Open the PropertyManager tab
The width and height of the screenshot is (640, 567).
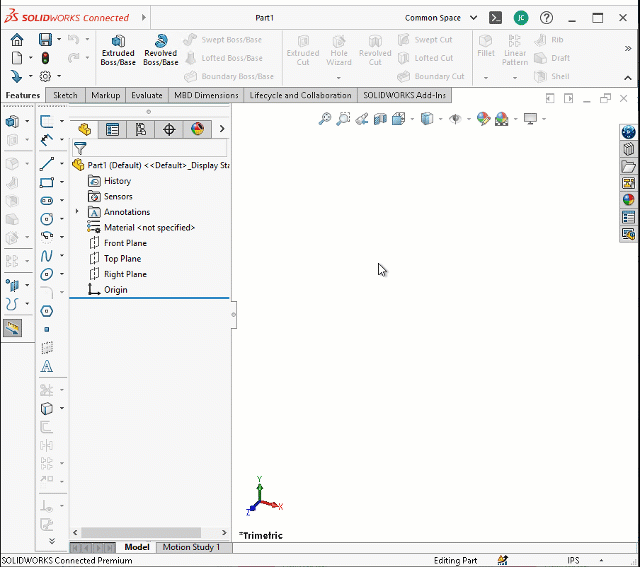(112, 129)
